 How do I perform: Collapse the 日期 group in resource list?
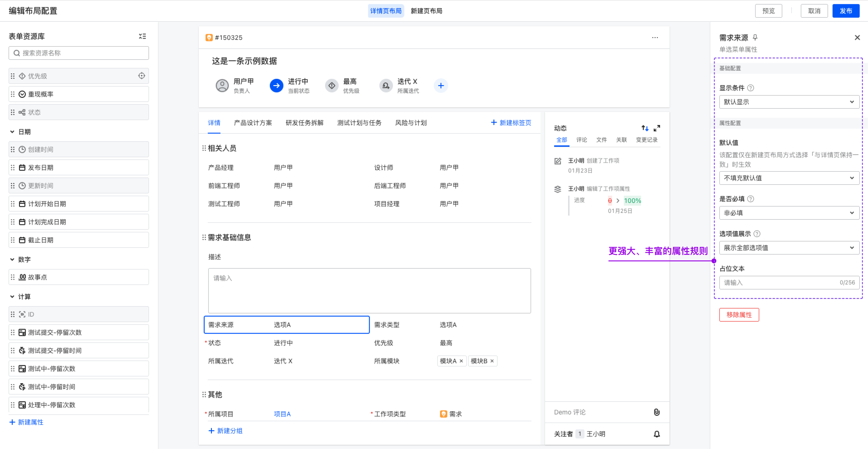click(x=12, y=132)
